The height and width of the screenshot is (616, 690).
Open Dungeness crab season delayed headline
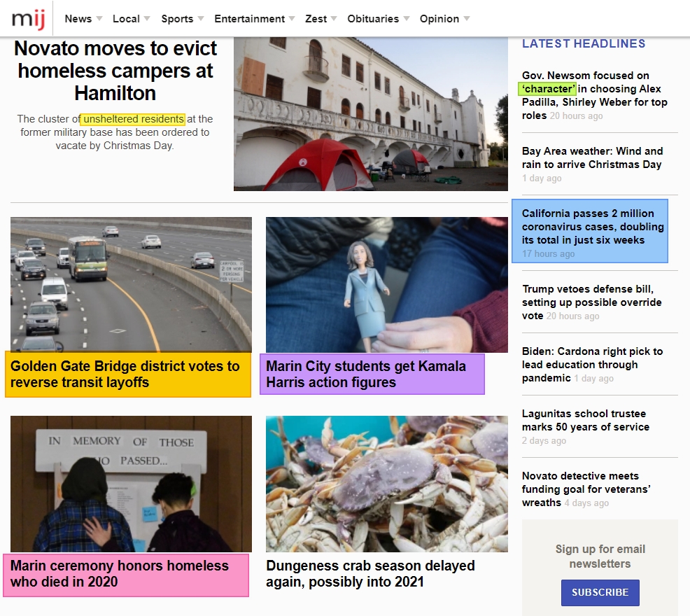pyautogui.click(x=370, y=574)
